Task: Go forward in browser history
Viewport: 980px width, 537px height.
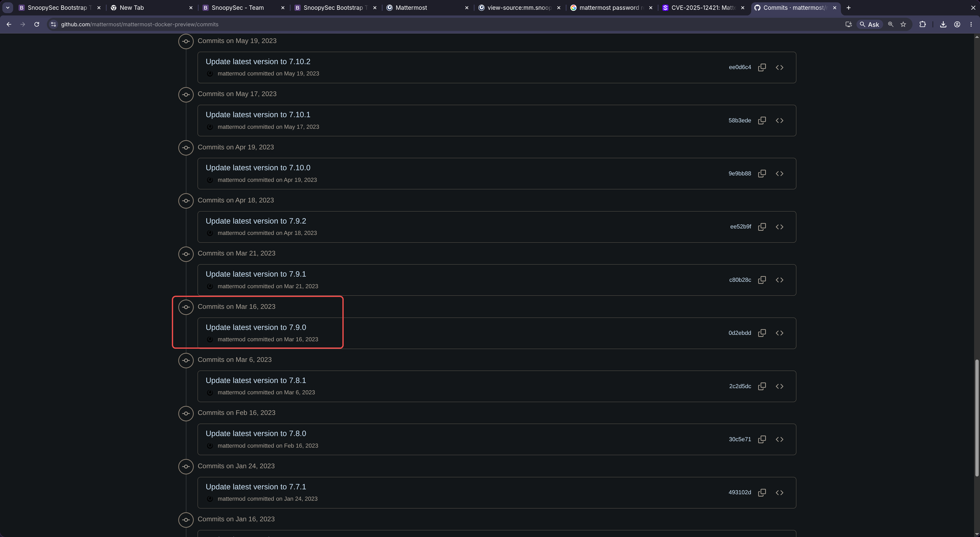Action: pos(23,24)
